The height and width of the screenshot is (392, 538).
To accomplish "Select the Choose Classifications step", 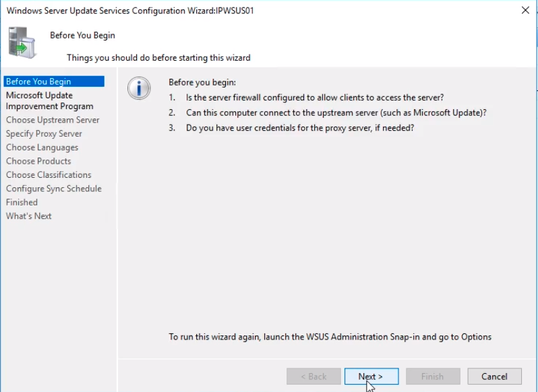I will (49, 174).
